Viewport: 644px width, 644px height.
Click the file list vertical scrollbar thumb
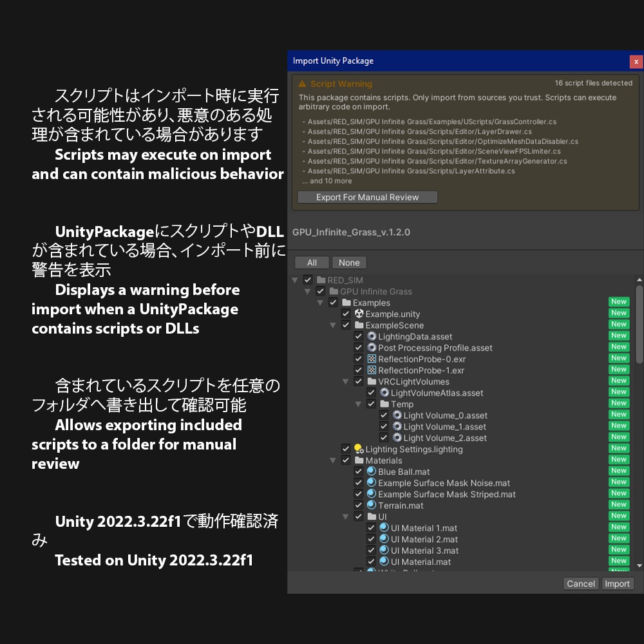click(x=639, y=325)
